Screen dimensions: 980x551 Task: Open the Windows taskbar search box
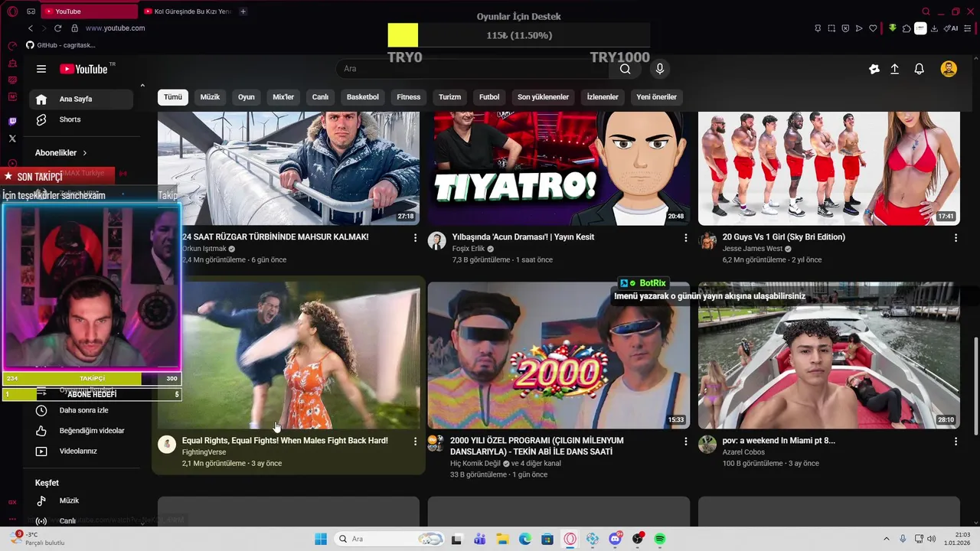(390, 539)
